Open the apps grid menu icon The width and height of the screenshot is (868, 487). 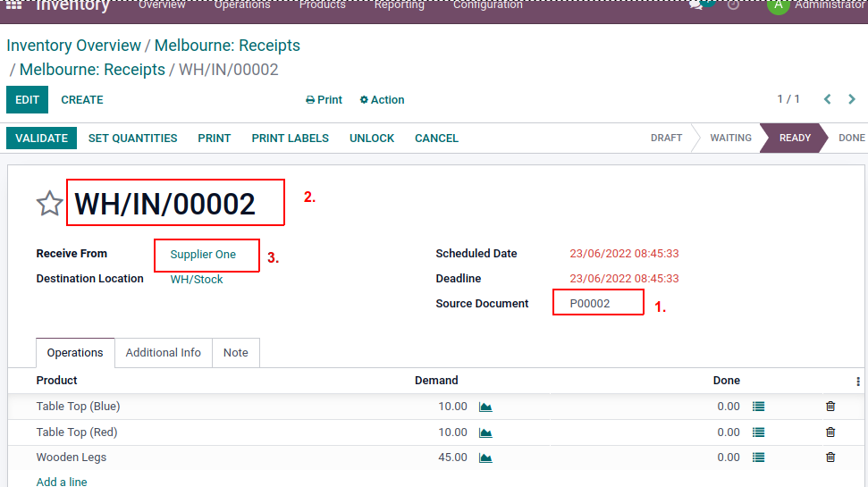[x=13, y=4]
